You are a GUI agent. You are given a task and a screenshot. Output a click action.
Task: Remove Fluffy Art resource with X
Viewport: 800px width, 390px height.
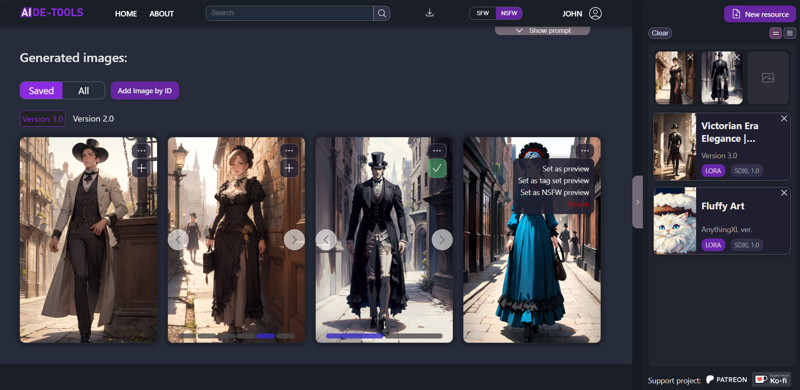point(784,193)
